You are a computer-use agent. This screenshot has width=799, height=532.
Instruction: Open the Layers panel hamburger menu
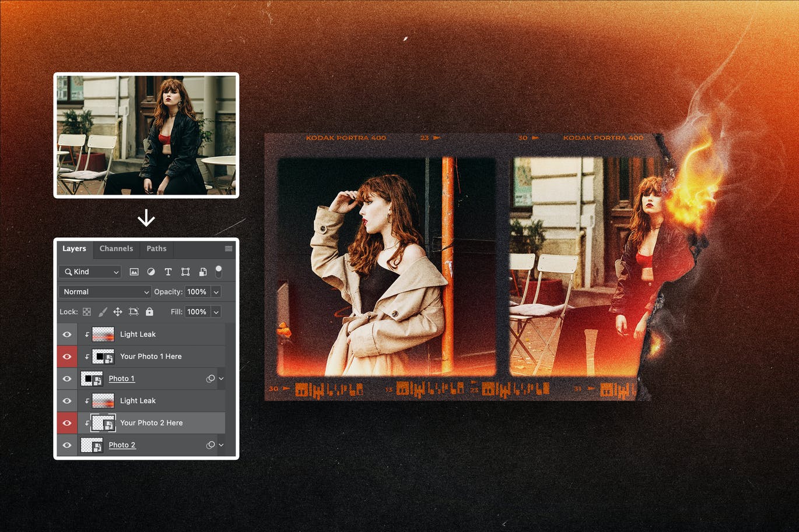point(229,249)
